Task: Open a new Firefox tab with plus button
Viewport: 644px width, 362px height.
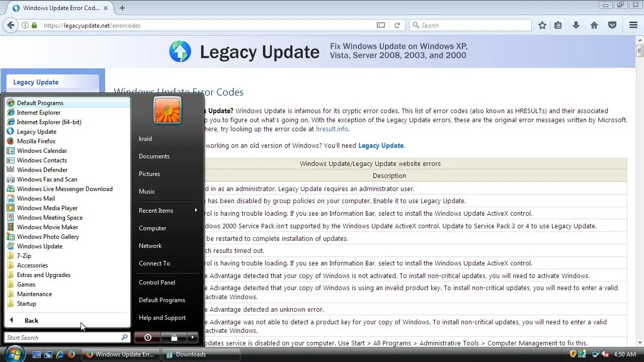Action: 122,8
